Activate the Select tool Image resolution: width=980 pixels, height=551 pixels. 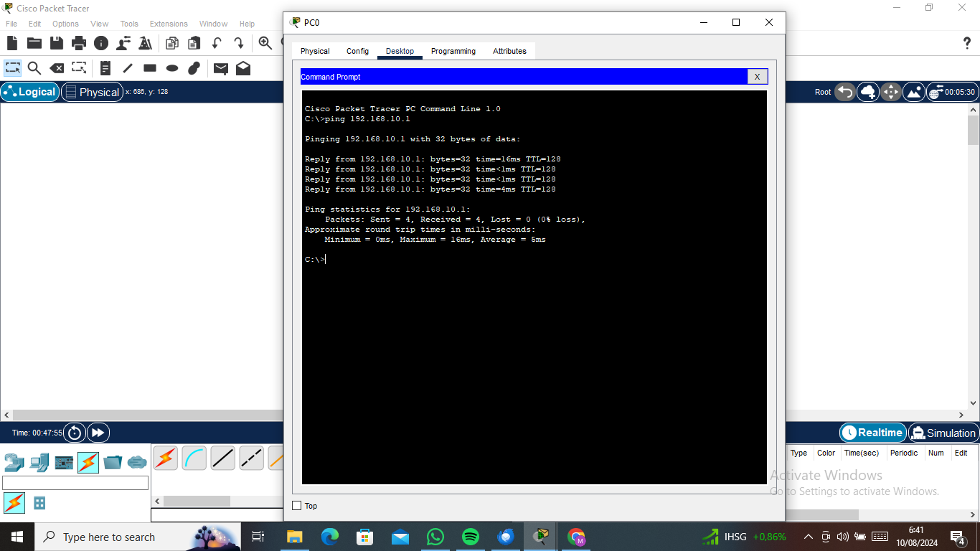(13, 68)
